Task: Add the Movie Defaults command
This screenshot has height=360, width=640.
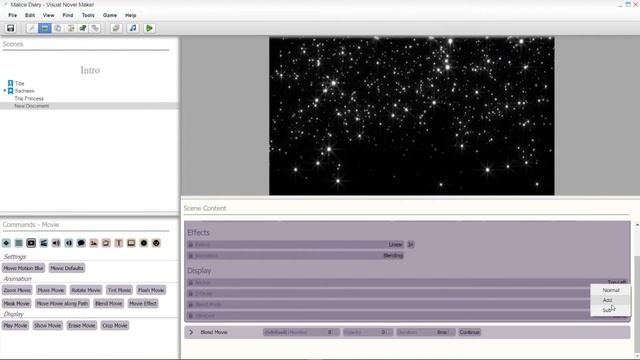Action: (67, 268)
